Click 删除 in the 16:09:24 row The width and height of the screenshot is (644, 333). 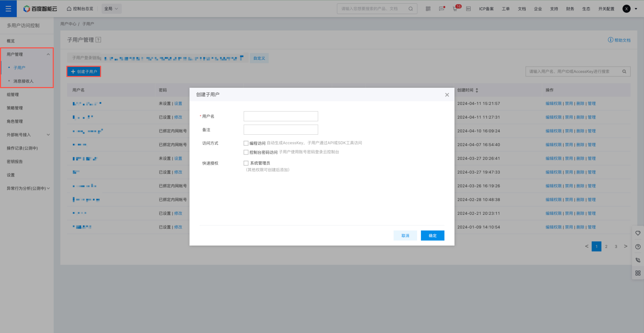point(580,131)
